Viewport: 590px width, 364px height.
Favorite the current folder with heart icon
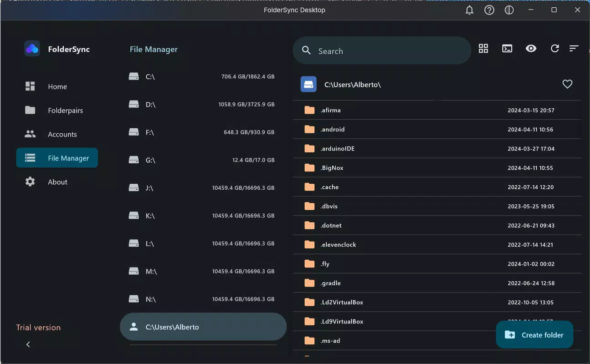pyautogui.click(x=567, y=84)
